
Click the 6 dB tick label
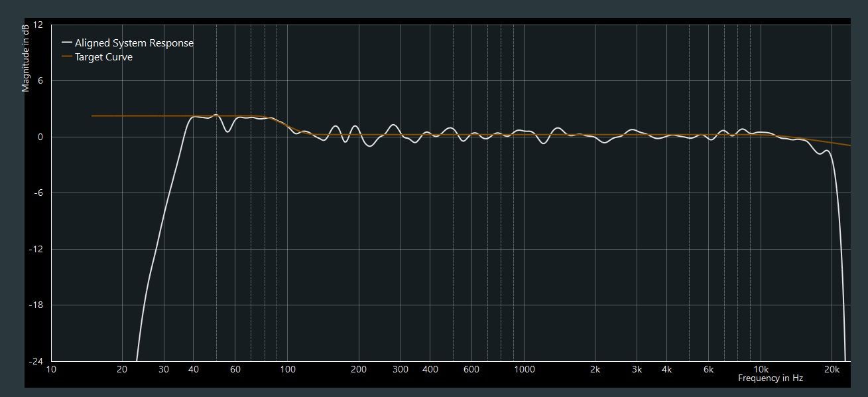tap(39, 81)
